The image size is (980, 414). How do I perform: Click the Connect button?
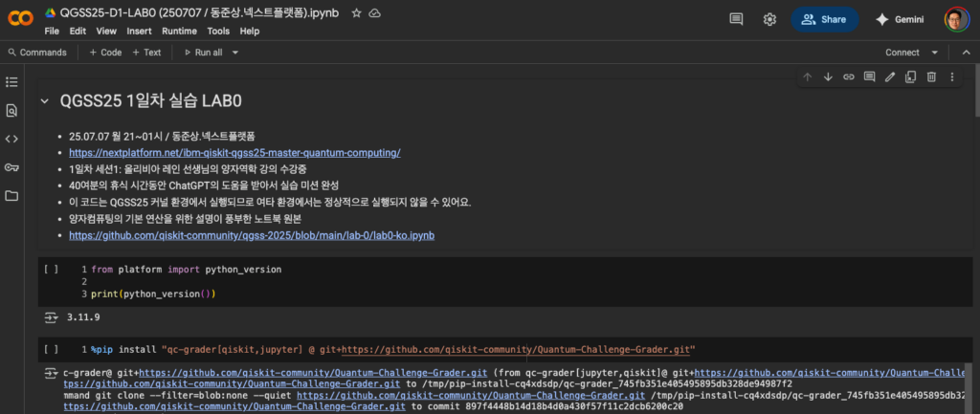902,53
